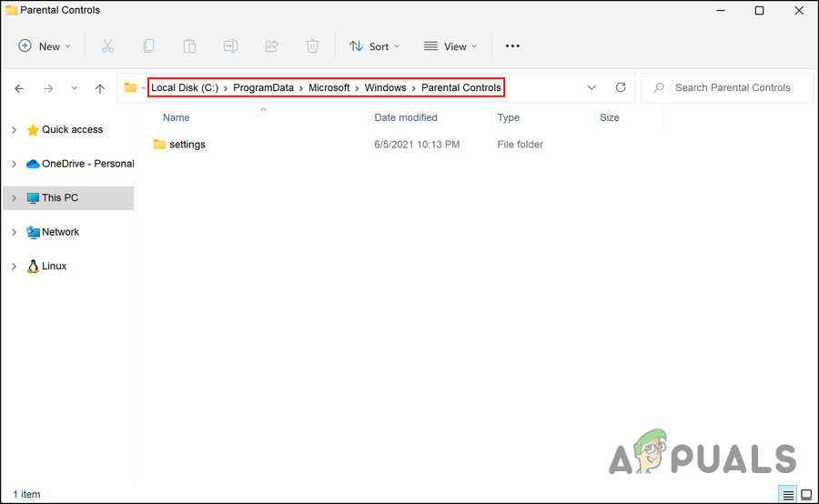Screen dimensions: 819x504
Task: Open the View layout dropdown
Action: [450, 46]
